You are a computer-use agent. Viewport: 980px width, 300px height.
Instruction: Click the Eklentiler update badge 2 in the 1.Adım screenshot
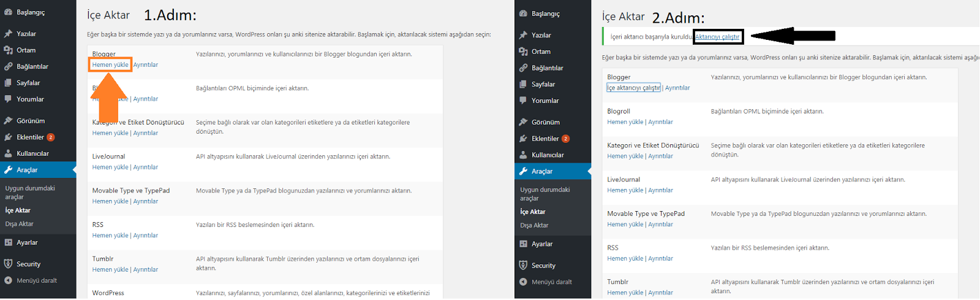(x=51, y=137)
